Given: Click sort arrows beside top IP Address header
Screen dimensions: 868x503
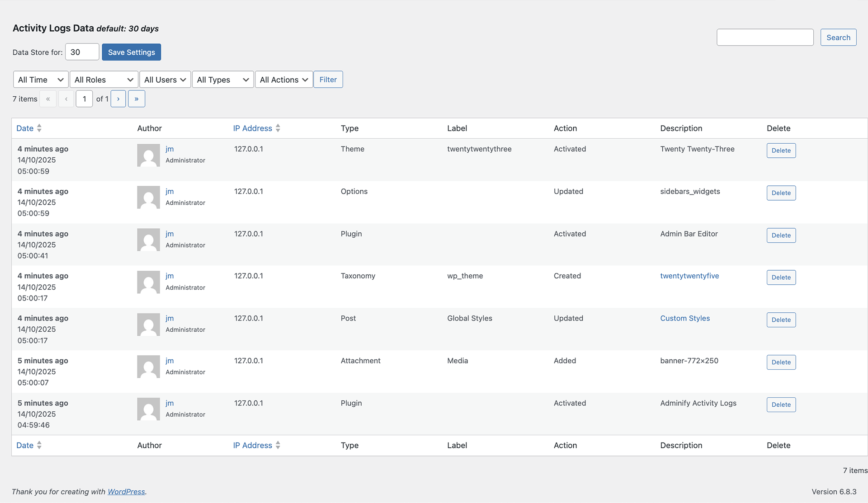Looking at the screenshot, I should click(278, 128).
